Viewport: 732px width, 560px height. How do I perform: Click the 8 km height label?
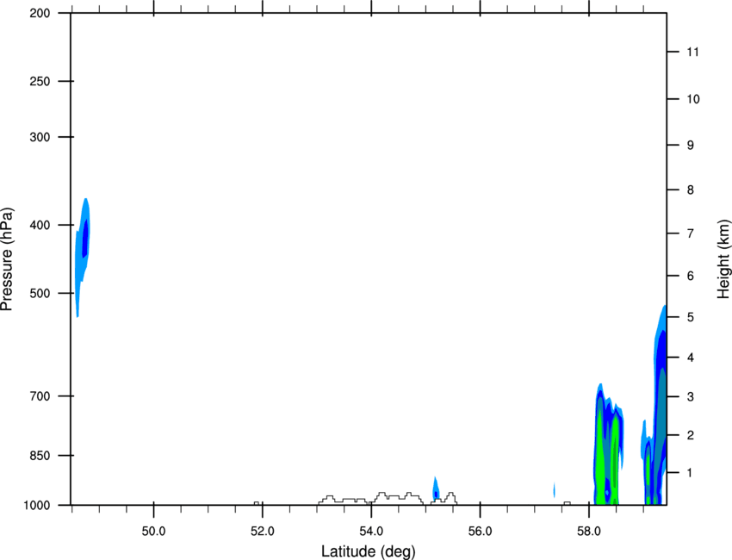click(x=691, y=190)
